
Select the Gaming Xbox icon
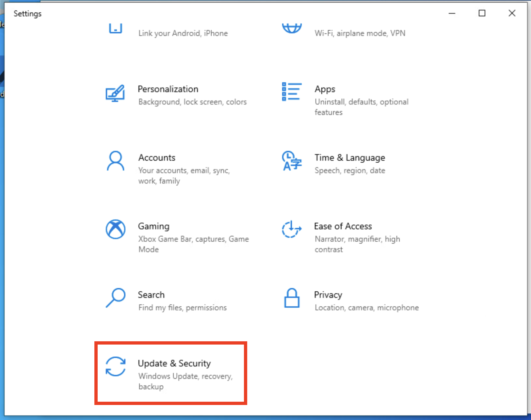pos(115,229)
